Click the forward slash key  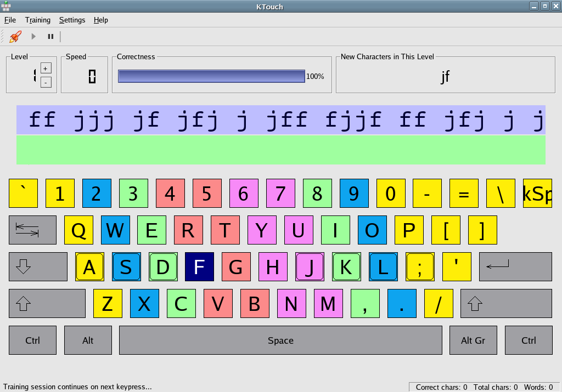coord(439,304)
